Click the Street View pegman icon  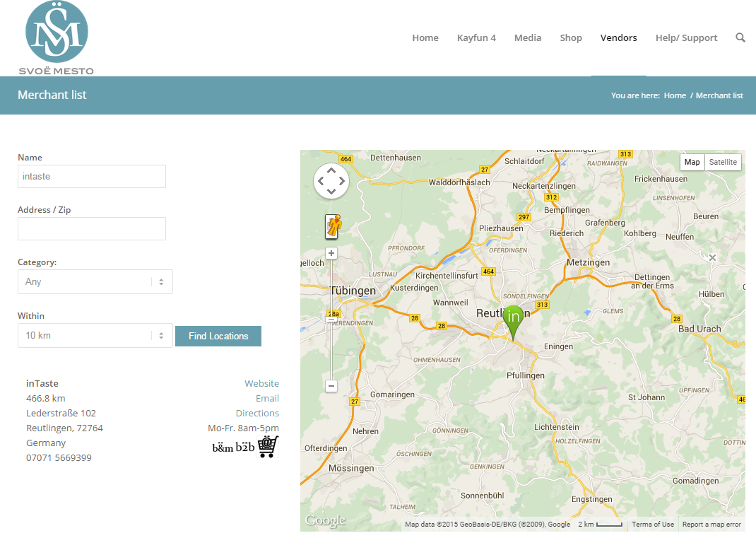point(333,226)
